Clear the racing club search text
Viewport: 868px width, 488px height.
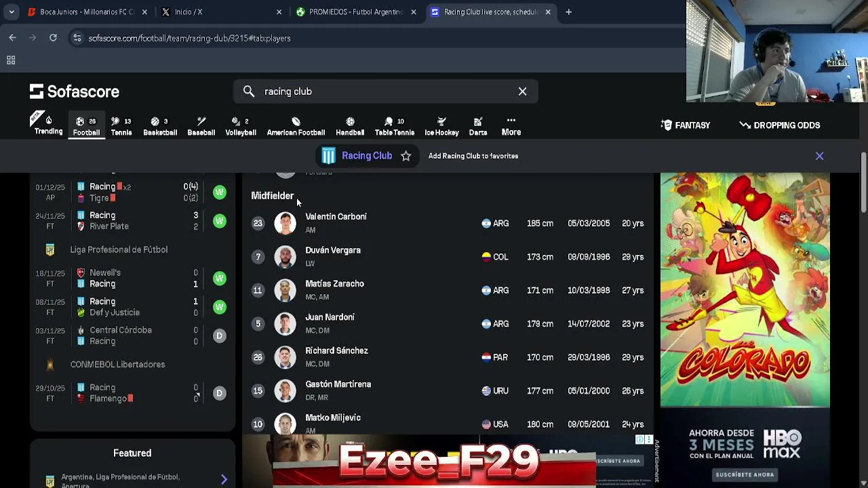point(522,91)
